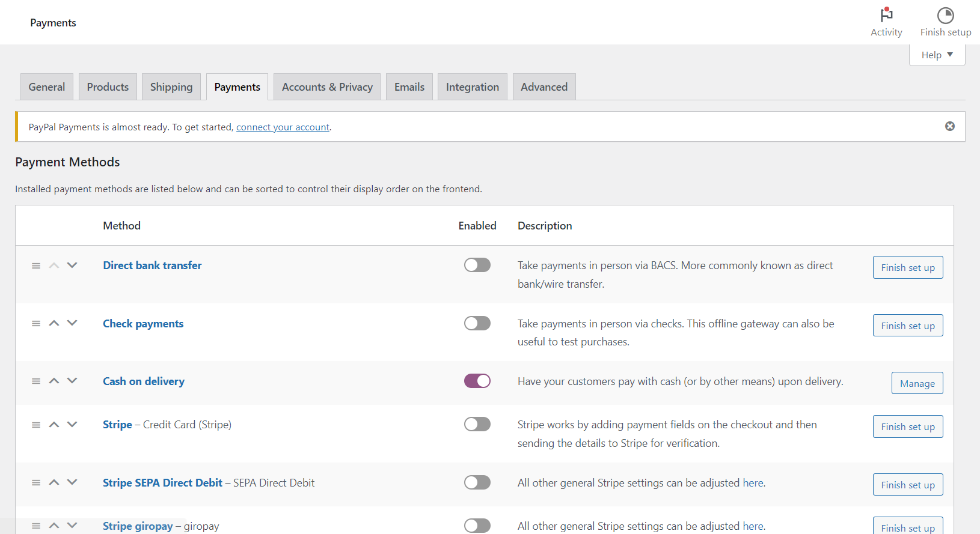Open the Finish setup progress icon
Image resolution: width=980 pixels, height=534 pixels.
pos(945,15)
